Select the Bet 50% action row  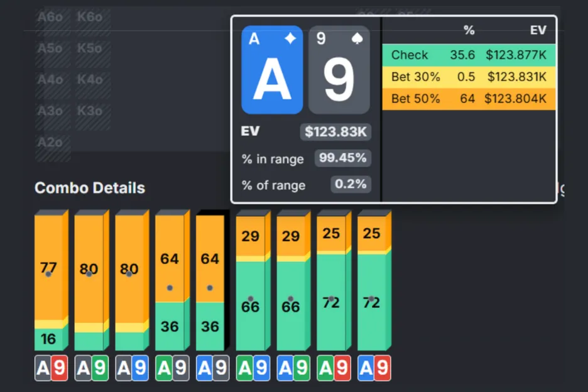tap(468, 99)
